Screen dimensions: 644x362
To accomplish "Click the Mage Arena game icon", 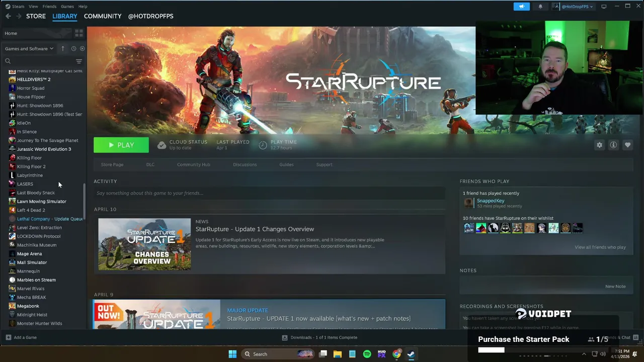I will [x=12, y=253].
